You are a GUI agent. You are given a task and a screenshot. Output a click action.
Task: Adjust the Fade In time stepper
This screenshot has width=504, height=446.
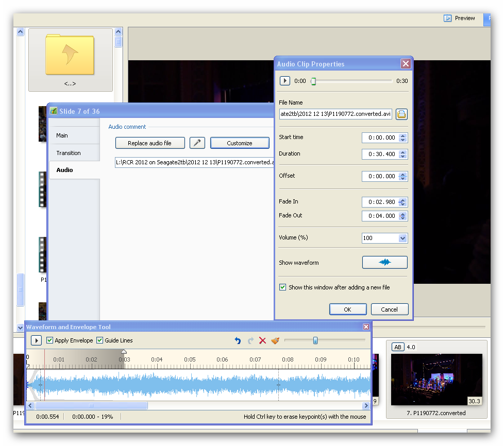point(403,202)
